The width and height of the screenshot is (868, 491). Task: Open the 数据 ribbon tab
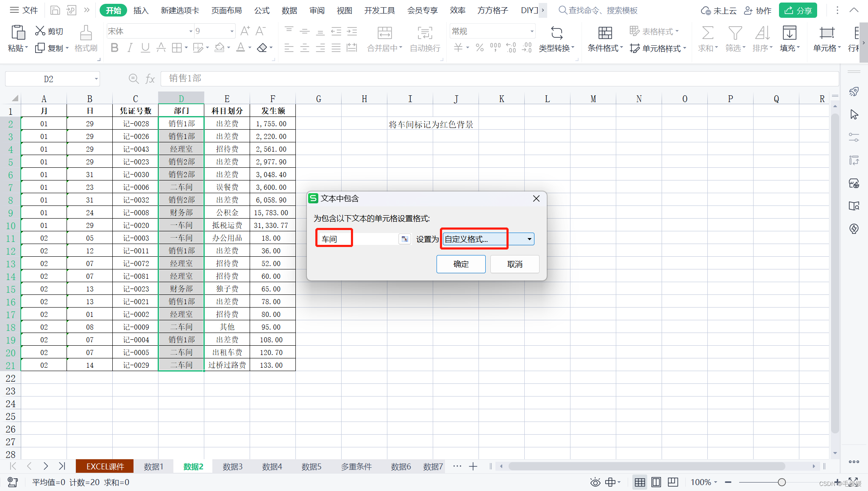289,10
